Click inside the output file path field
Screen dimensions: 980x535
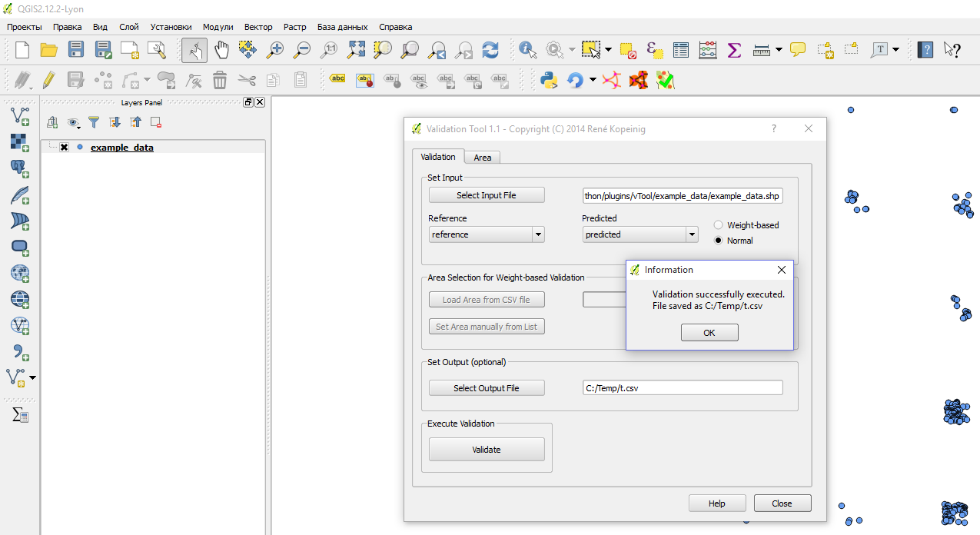683,387
